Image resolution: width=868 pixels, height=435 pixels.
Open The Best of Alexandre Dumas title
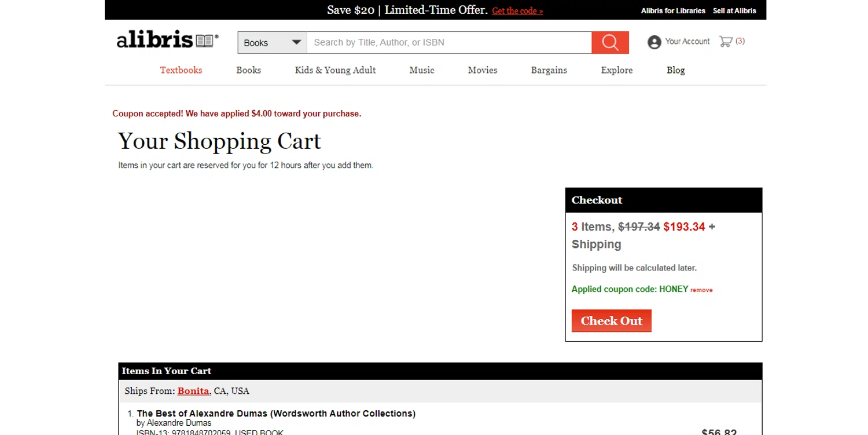[276, 414]
